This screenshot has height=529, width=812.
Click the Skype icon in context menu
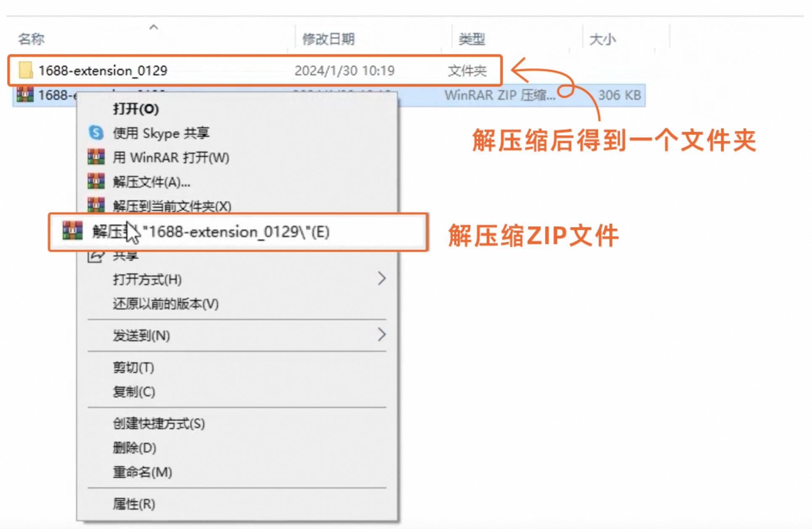point(96,133)
